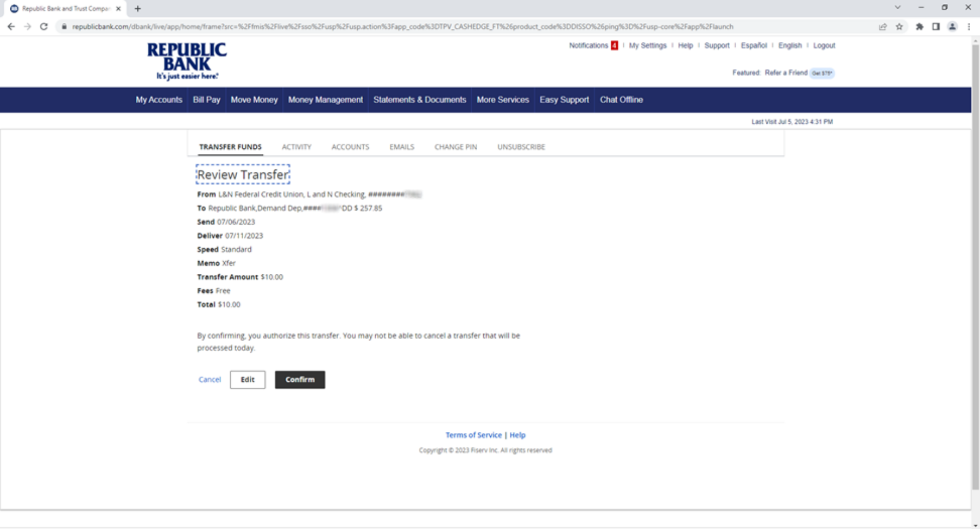The image size is (980, 529).
Task: Switch language to Español
Action: [754, 45]
